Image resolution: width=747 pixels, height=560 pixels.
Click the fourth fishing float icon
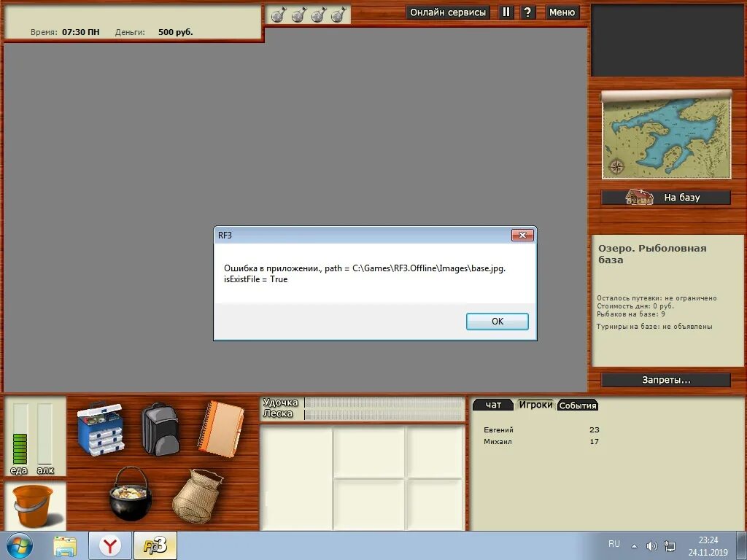(338, 15)
